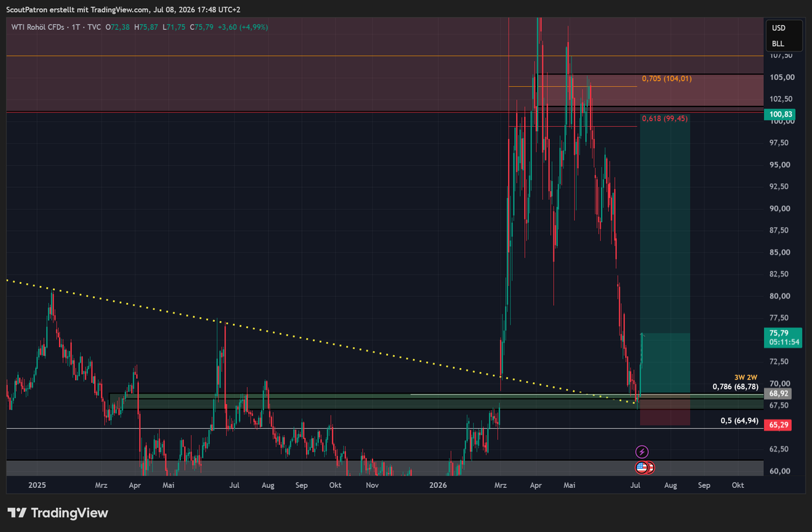The image size is (812, 532).
Task: Open the US flag economic event icon
Action: click(x=641, y=468)
